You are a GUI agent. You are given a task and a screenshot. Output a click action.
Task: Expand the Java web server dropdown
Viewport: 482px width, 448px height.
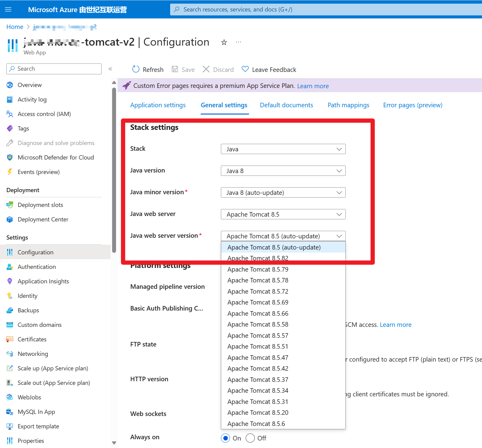tap(283, 214)
